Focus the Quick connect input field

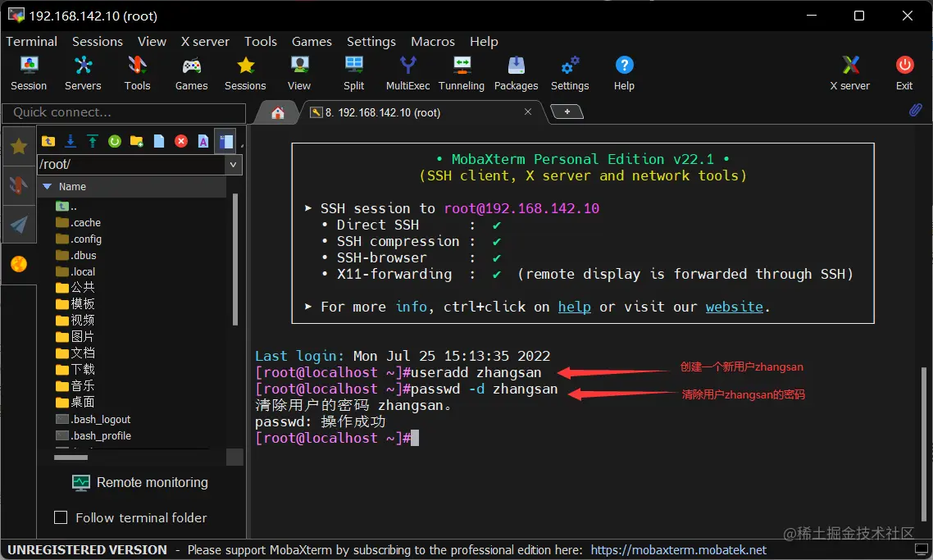pos(124,112)
